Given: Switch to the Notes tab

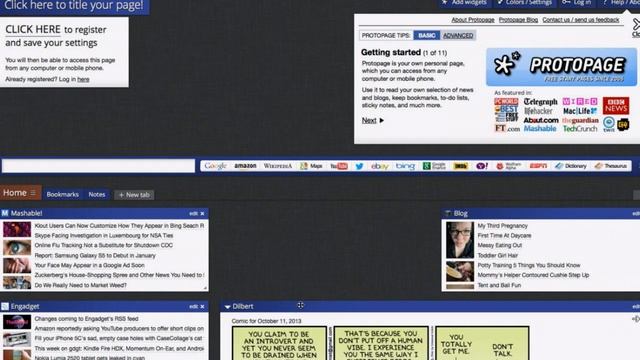Looking at the screenshot, I should [x=97, y=195].
